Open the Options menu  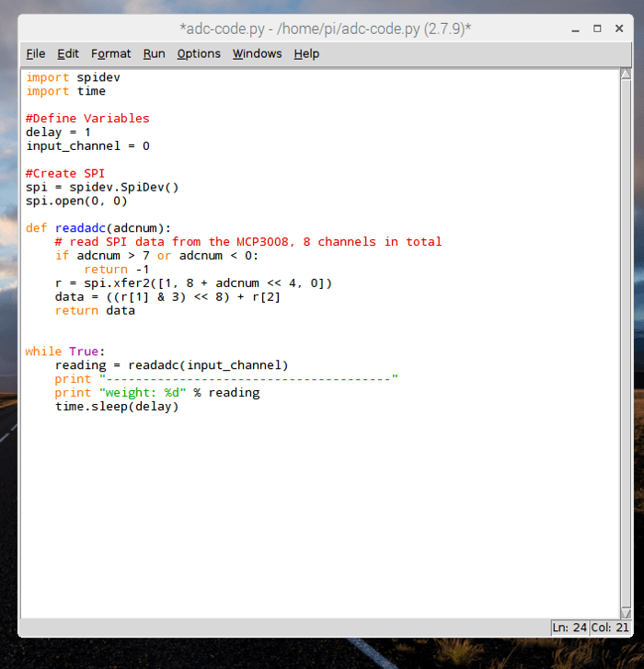pyautogui.click(x=199, y=53)
